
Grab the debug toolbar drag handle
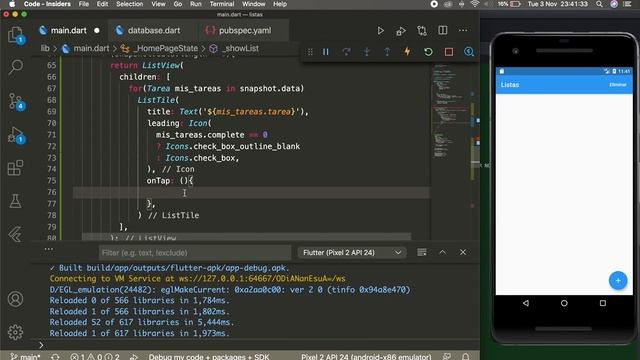(x=310, y=52)
